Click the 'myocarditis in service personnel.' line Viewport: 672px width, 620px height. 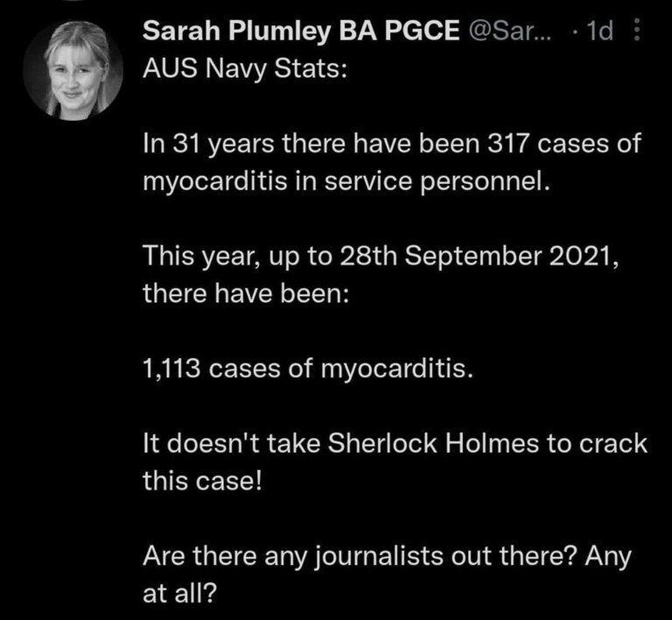[346, 182]
